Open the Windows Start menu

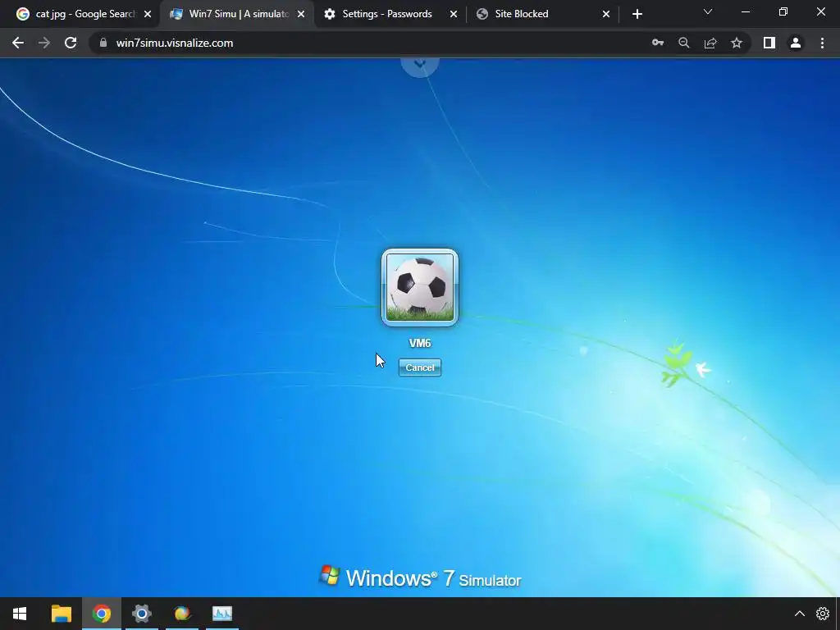20,614
